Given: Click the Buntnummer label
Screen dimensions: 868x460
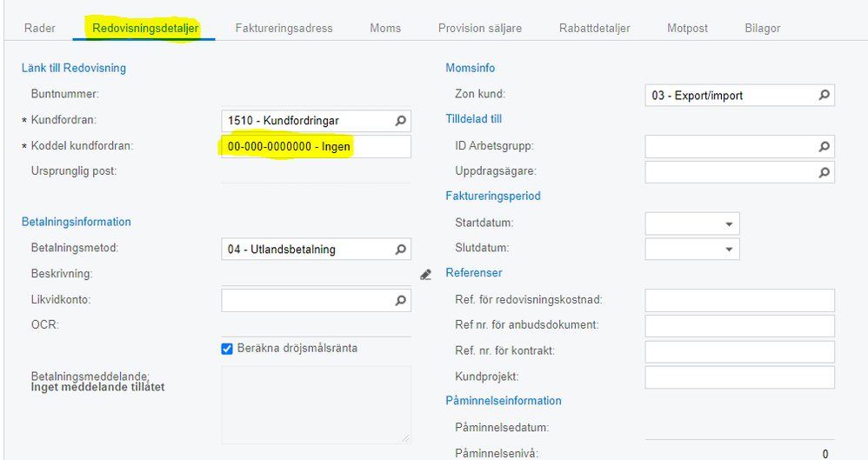Looking at the screenshot, I should tap(64, 94).
